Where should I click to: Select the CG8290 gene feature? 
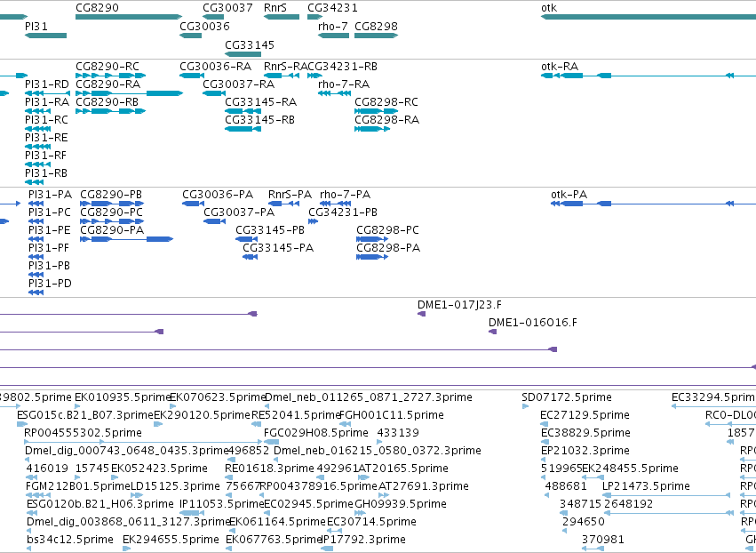[129, 17]
